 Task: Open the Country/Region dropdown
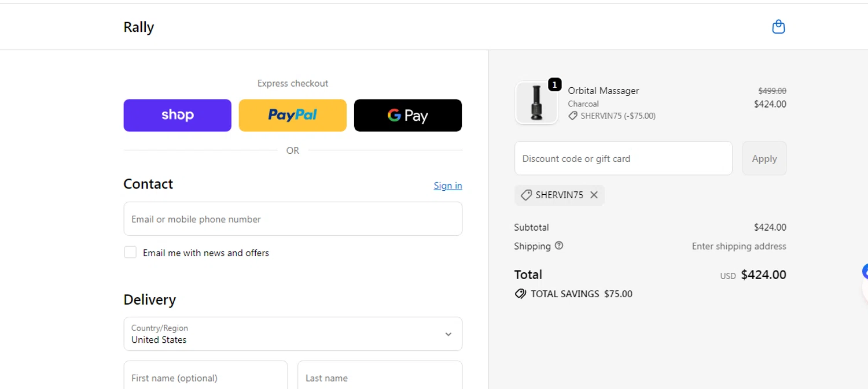(x=293, y=334)
